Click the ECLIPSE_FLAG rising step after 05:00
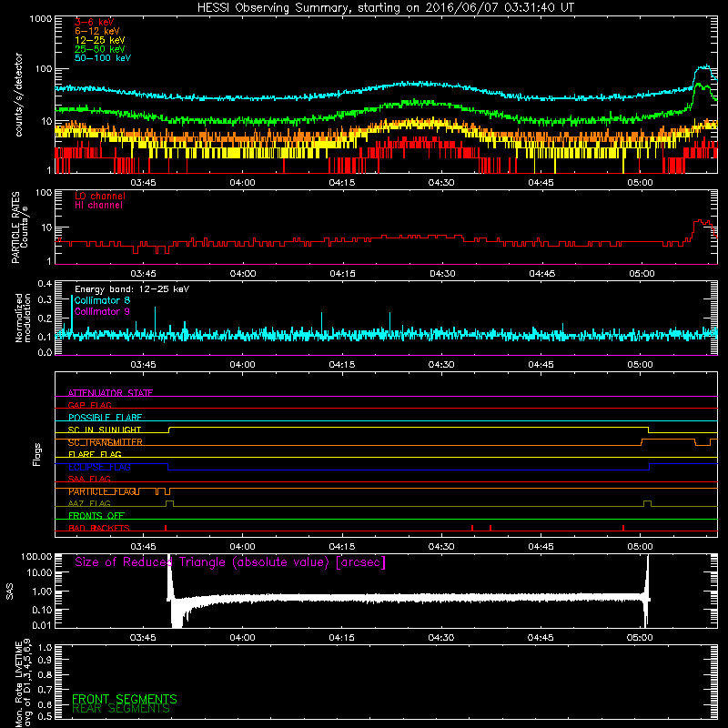The width and height of the screenshot is (728, 728). (x=649, y=467)
